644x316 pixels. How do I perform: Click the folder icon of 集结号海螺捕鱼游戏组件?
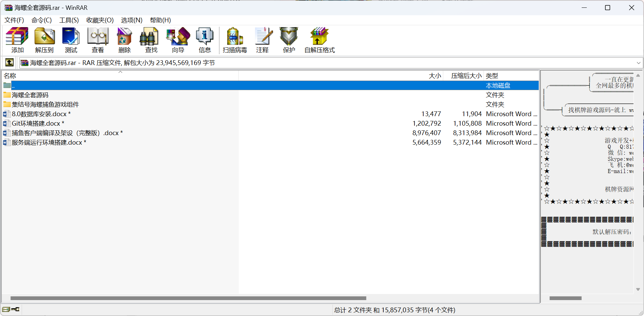(x=7, y=104)
